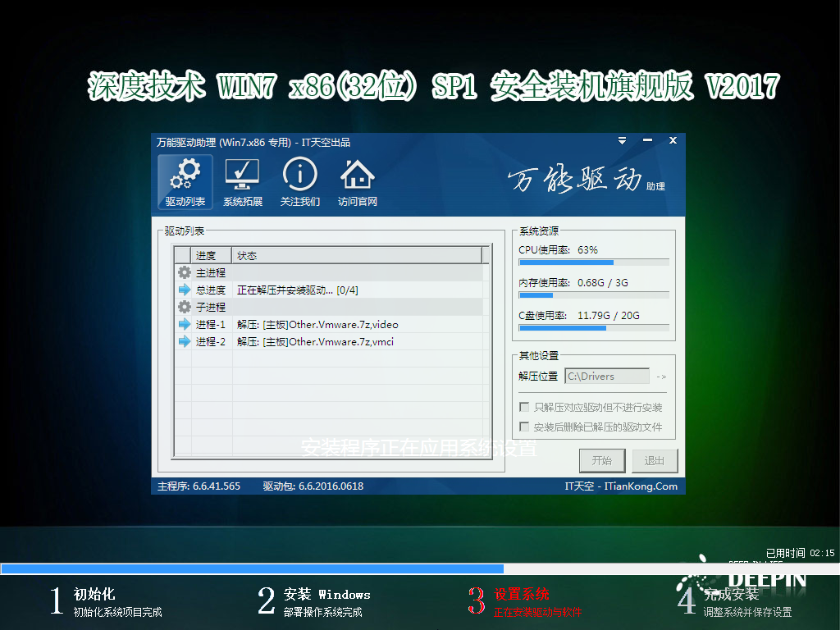Image resolution: width=840 pixels, height=630 pixels.
Task: Select the 正在解压并安装驱动... [0/4] status text
Action: [297, 290]
